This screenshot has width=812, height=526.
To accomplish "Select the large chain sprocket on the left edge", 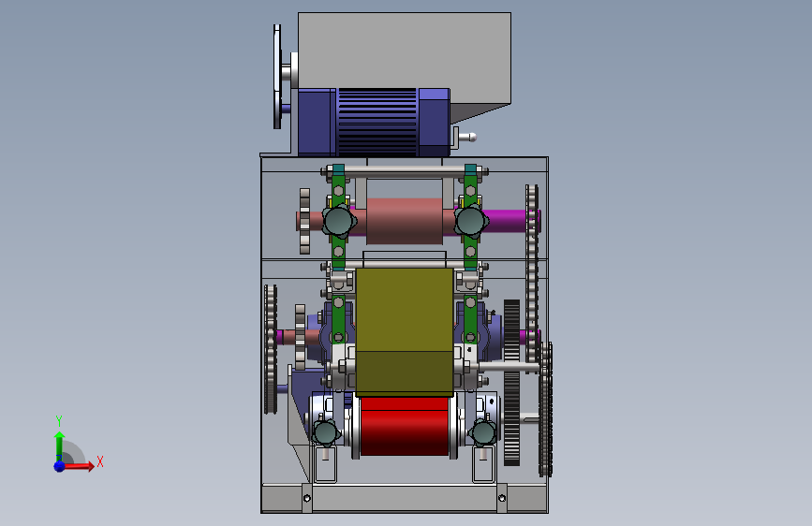I will 271,349.
